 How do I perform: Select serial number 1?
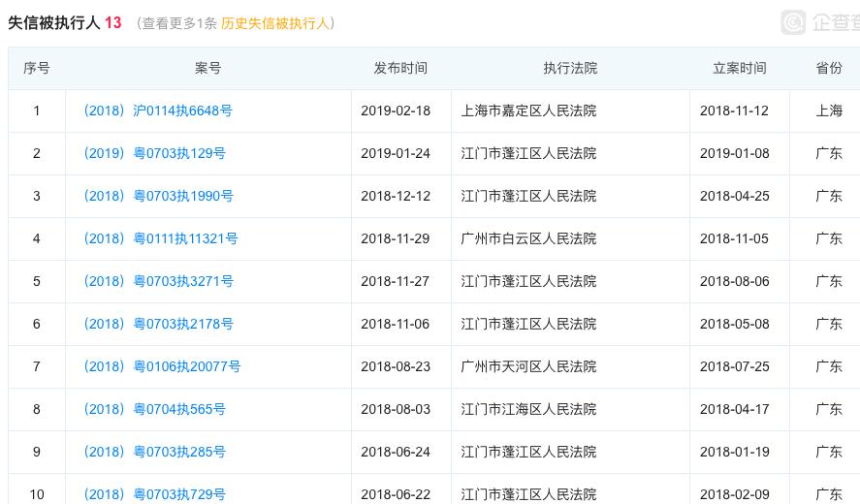[x=37, y=110]
